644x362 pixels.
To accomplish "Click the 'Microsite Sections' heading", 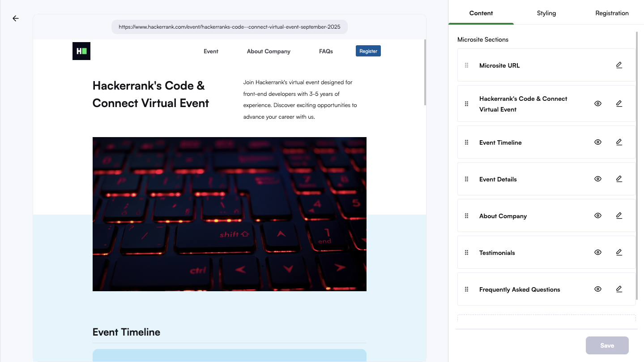I will (x=483, y=39).
